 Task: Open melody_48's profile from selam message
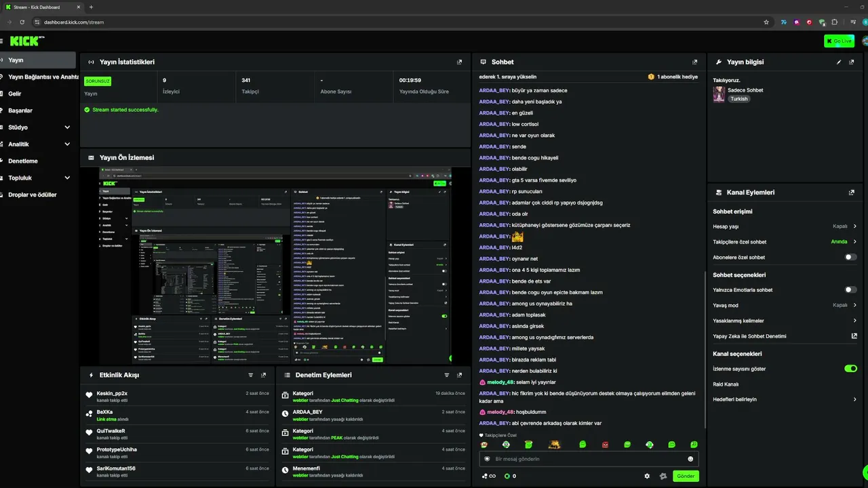tap(501, 382)
